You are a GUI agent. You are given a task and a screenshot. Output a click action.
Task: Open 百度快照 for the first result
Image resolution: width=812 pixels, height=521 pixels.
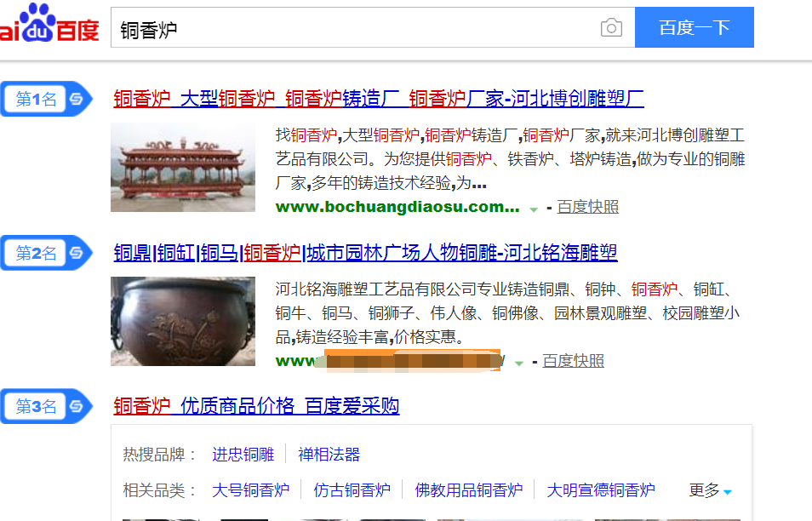coord(588,207)
